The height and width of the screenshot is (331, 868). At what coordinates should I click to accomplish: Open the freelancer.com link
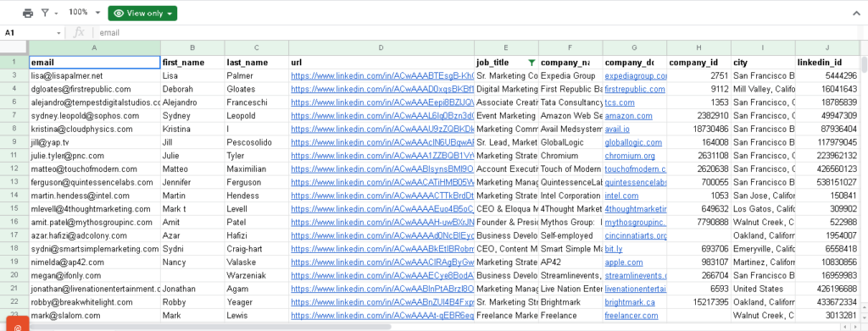[x=631, y=316]
